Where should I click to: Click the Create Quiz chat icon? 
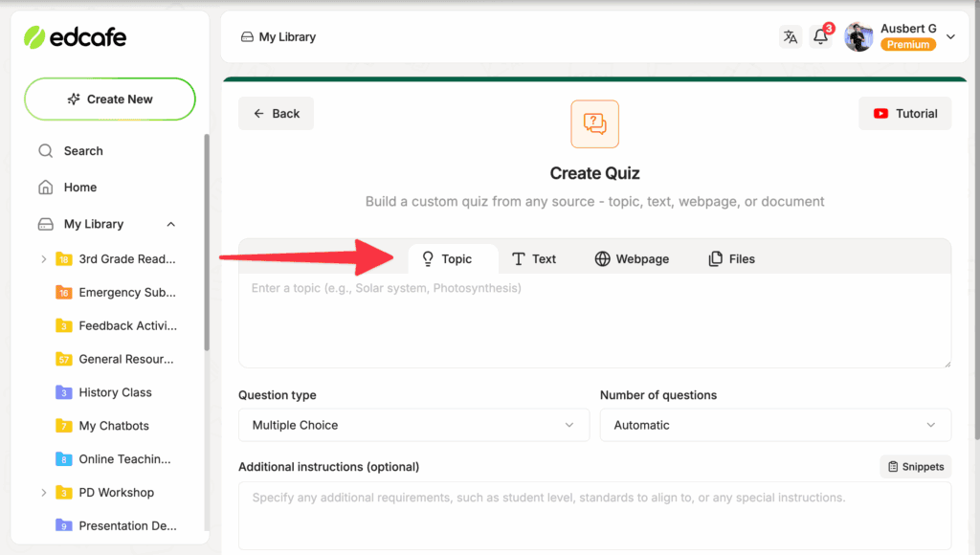click(x=594, y=123)
